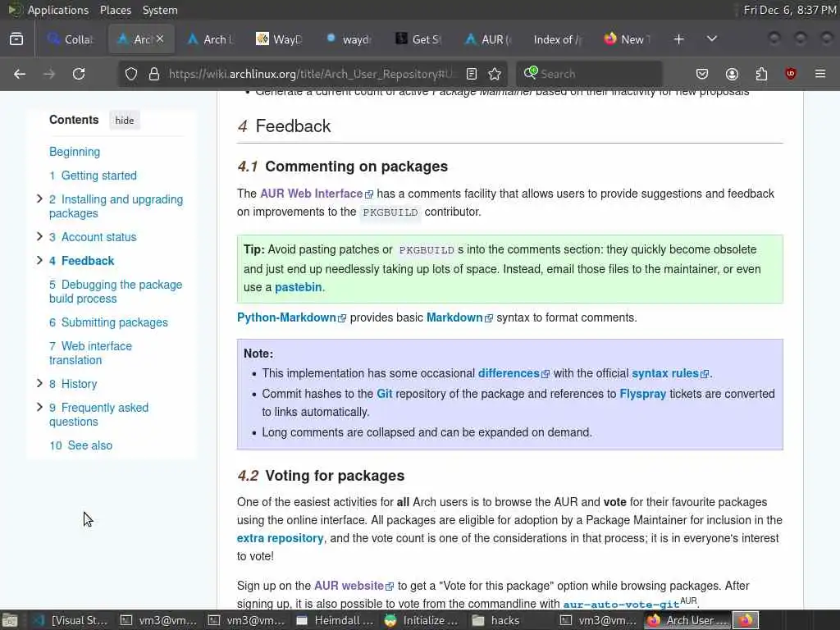Image resolution: width=840 pixels, height=630 pixels.
Task: Open Debugging the package build process
Action: tap(116, 291)
